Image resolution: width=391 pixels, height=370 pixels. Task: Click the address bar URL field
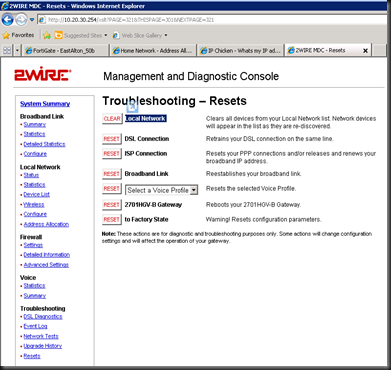(x=212, y=20)
